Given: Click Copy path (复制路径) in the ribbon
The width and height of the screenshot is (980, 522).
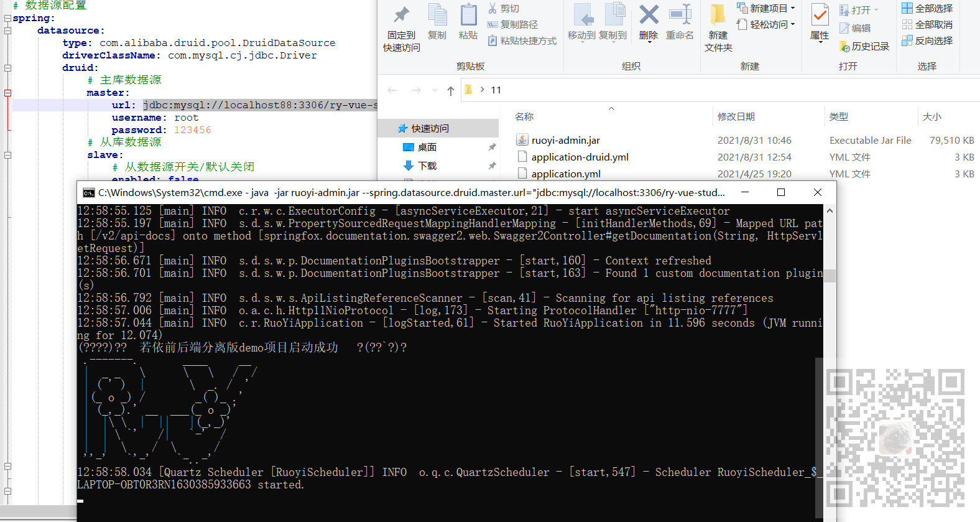Looking at the screenshot, I should 512,25.
